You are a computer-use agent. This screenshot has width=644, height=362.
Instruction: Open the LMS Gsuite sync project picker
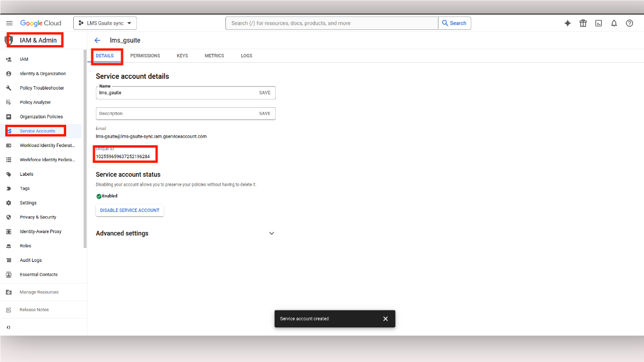click(x=105, y=23)
